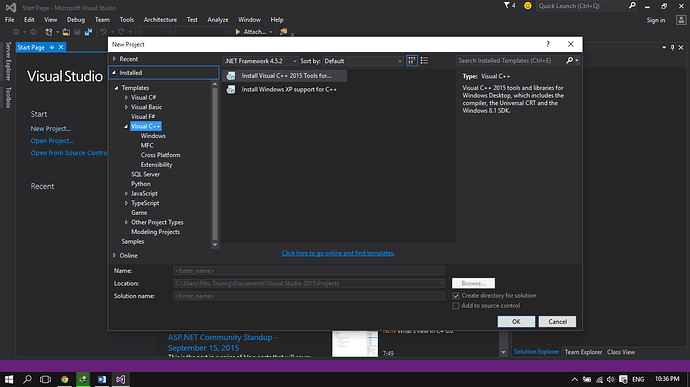Switch to the Team Explorer tab

(583, 352)
